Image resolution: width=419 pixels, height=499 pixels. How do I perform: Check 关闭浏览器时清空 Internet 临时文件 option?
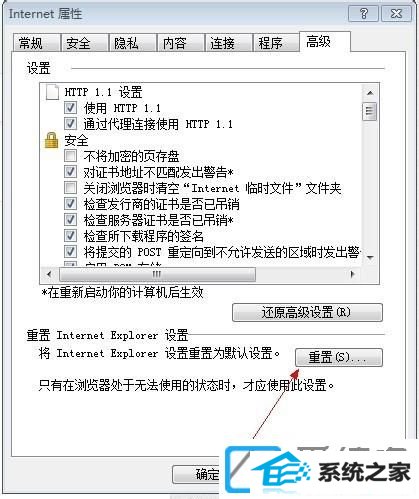(70, 188)
